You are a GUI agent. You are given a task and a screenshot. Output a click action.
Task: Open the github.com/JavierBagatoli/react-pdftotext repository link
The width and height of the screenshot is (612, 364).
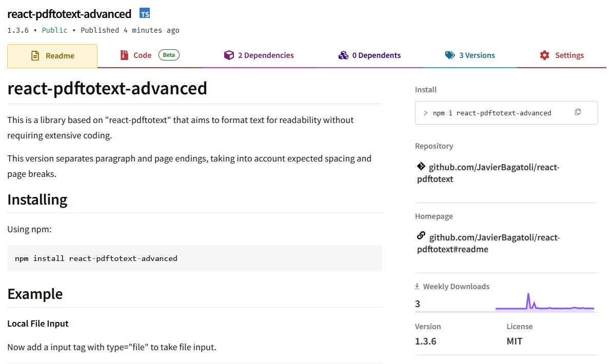488,173
